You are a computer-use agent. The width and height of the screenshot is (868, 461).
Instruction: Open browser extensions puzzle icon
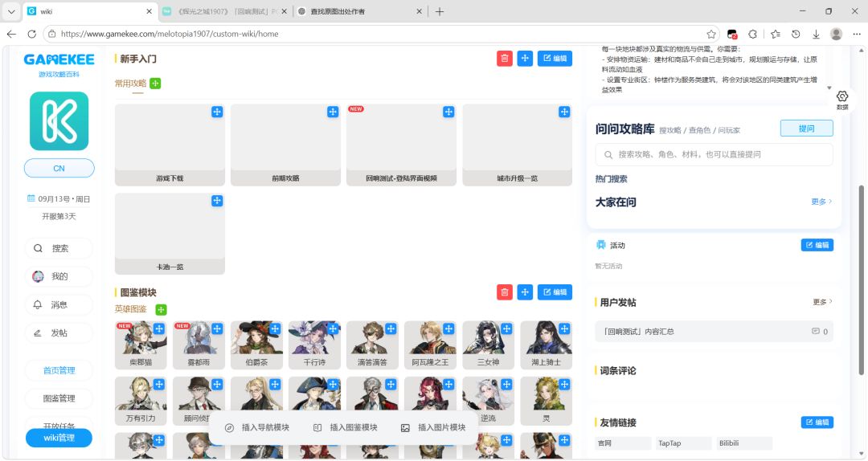(753, 34)
